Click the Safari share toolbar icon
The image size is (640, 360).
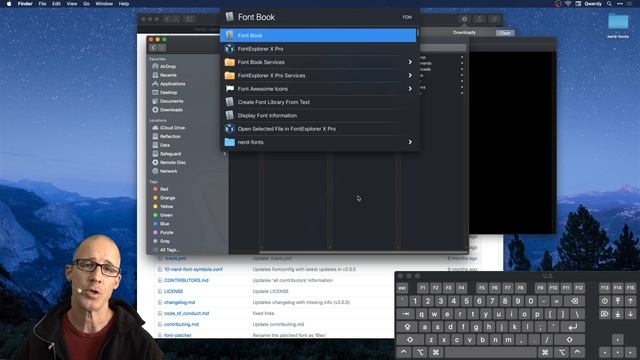479,19
